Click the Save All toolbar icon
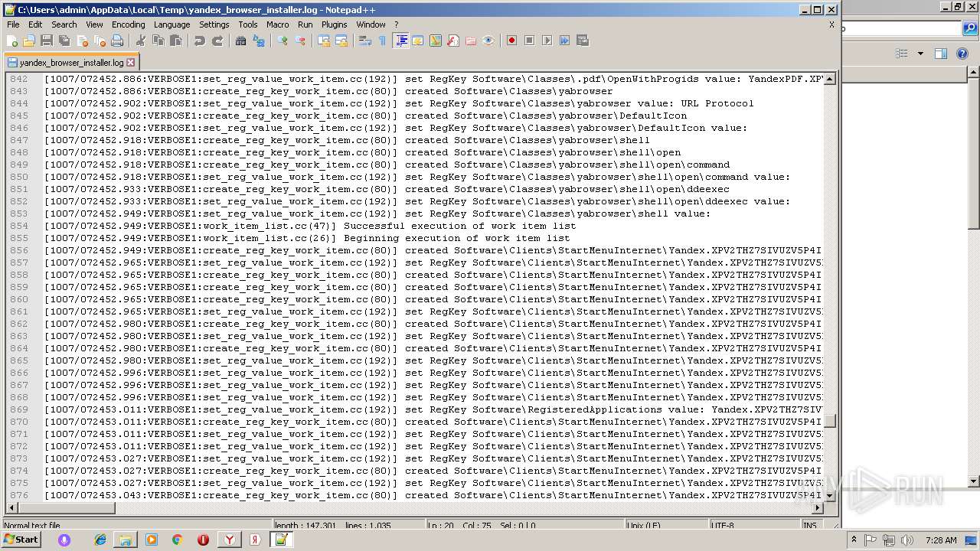Image resolution: width=980 pixels, height=551 pixels. 64,41
